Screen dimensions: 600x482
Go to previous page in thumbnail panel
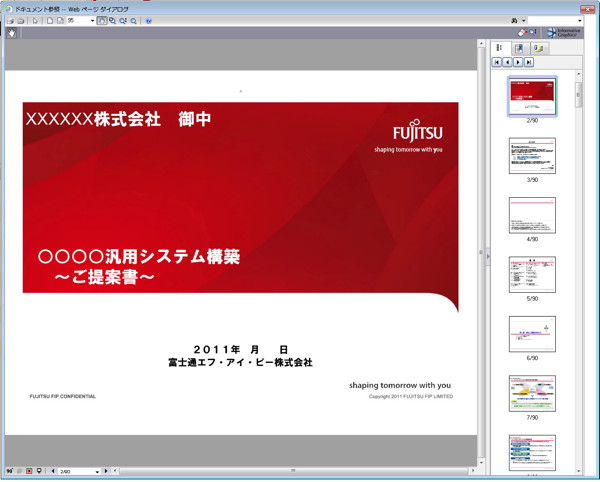[x=507, y=62]
